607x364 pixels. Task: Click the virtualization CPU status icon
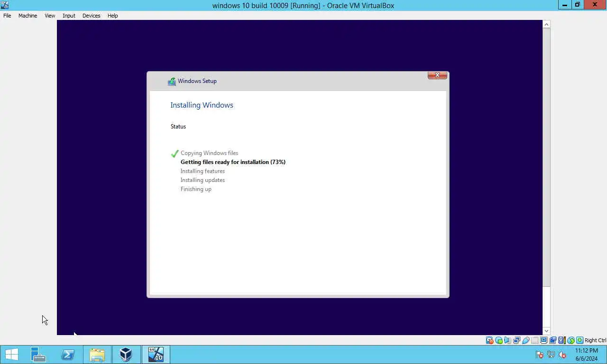click(561, 340)
